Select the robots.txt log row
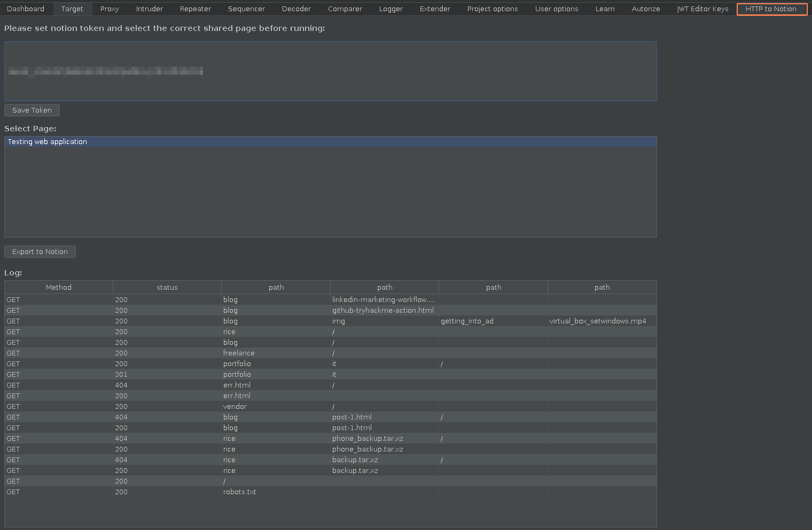The image size is (812, 530). point(240,492)
